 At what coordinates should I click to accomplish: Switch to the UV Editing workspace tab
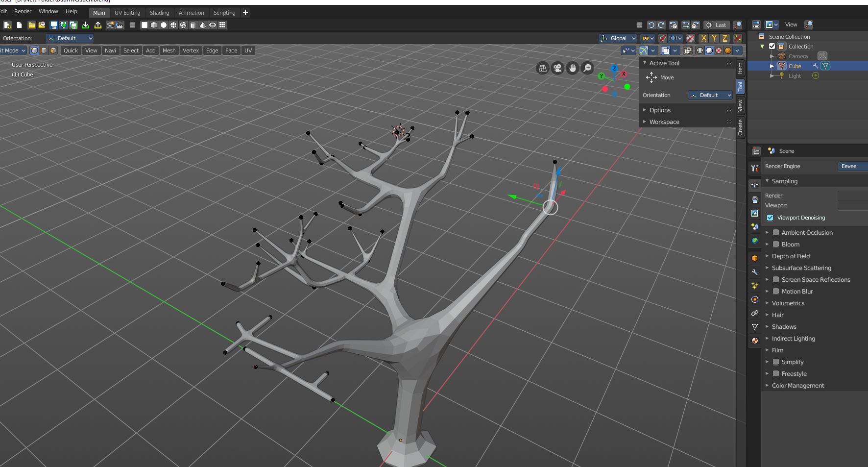point(127,13)
